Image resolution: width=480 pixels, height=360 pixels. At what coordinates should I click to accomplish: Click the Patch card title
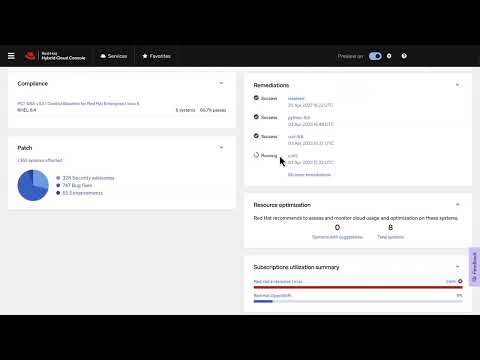point(25,148)
